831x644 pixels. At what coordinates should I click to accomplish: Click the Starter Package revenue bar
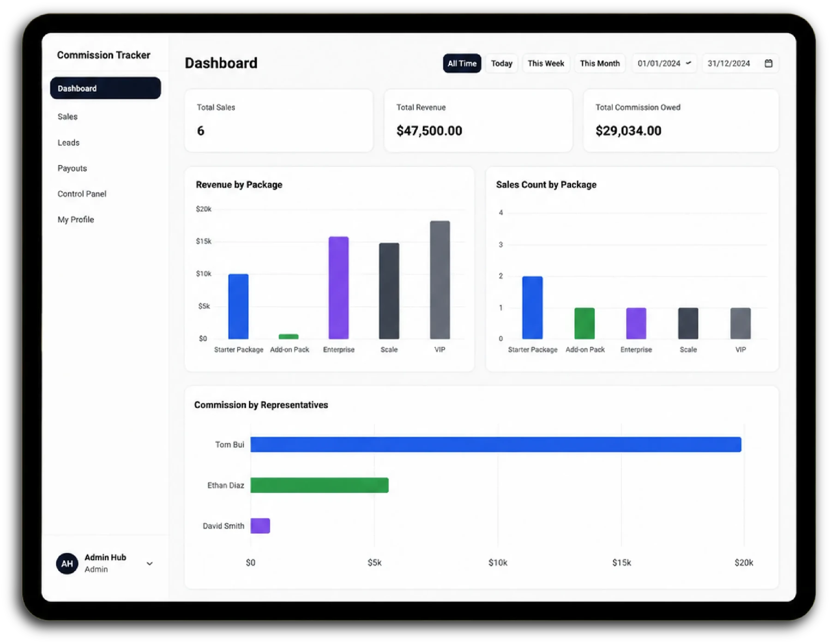pyautogui.click(x=238, y=307)
